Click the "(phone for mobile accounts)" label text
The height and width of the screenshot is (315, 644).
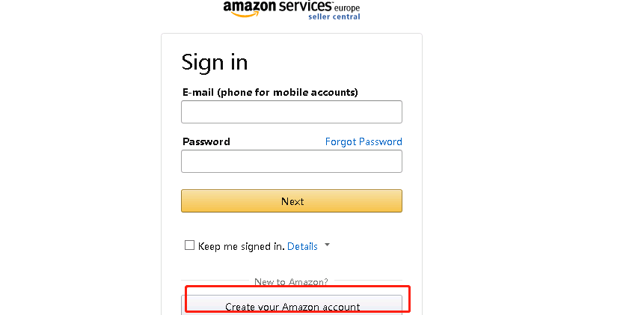[x=288, y=92]
